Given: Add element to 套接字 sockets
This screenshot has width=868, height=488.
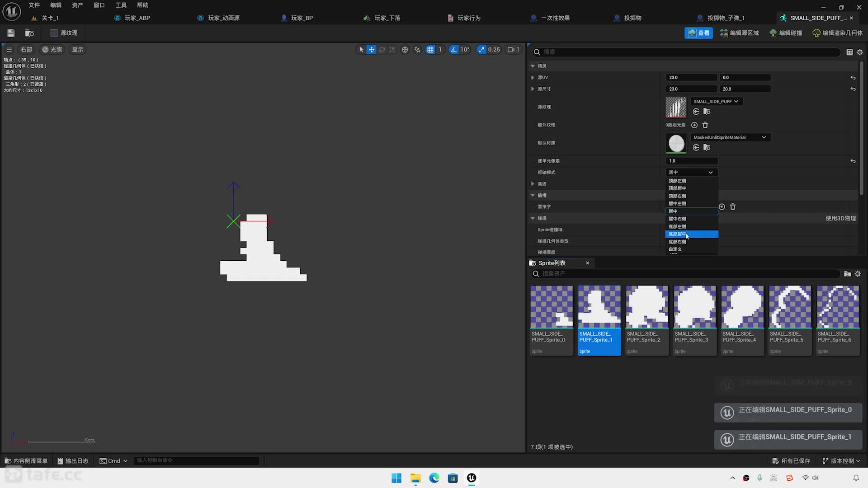Looking at the screenshot, I should [722, 207].
